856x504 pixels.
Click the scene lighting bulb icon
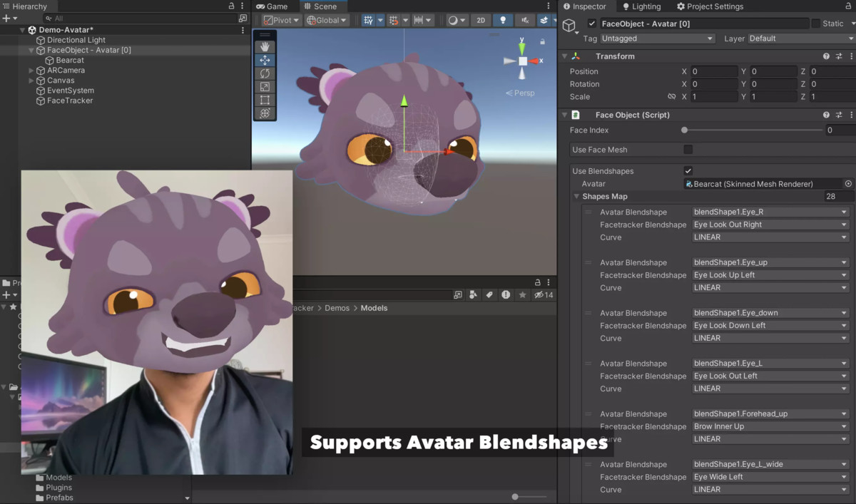coord(504,21)
